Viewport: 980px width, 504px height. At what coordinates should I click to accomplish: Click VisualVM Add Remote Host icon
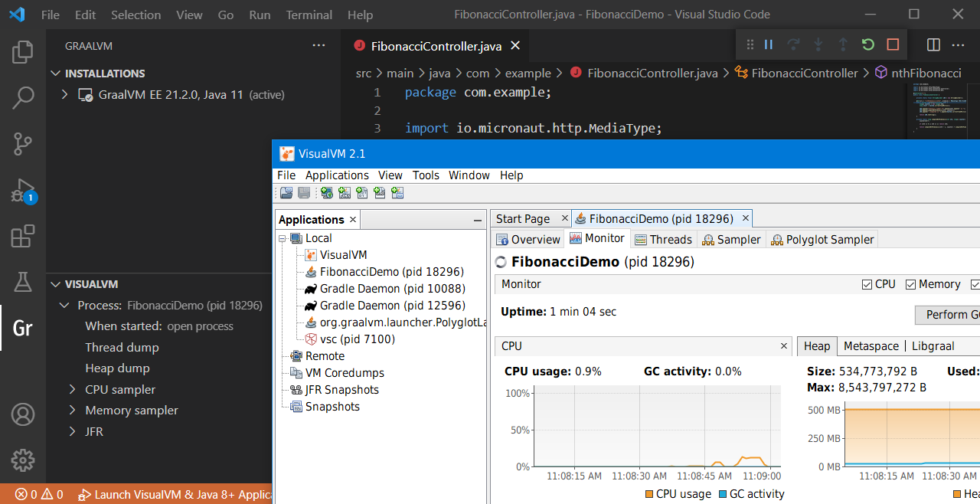[x=327, y=193]
